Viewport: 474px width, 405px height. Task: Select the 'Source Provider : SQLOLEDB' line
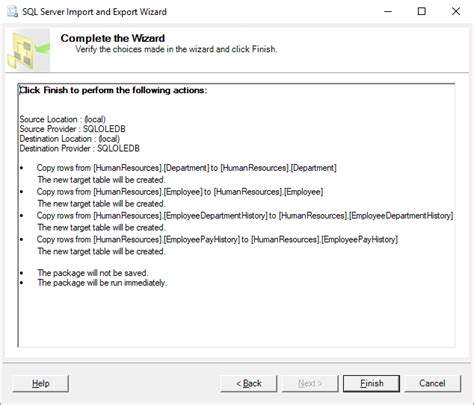(x=72, y=129)
